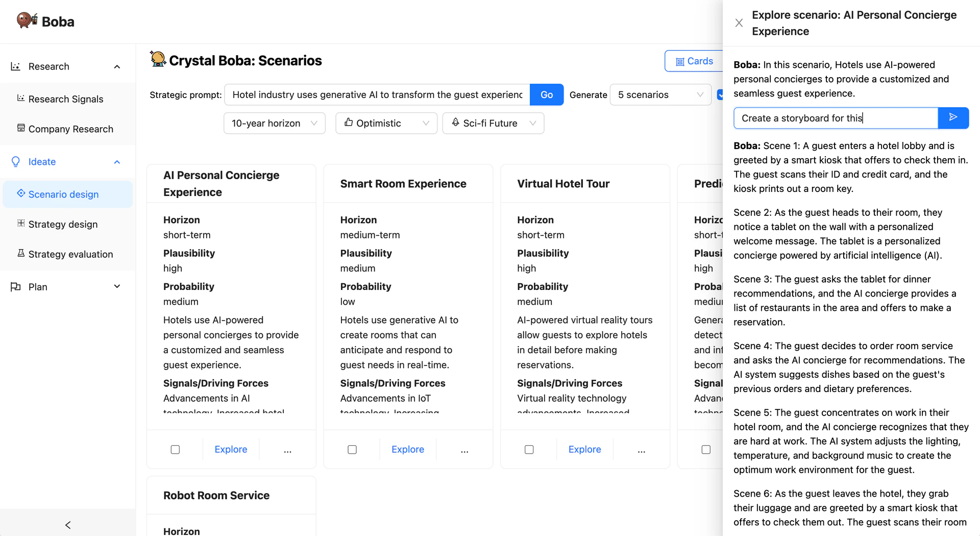Send the storyboard prompt message
Screen dimensions: 980x536
[953, 118]
